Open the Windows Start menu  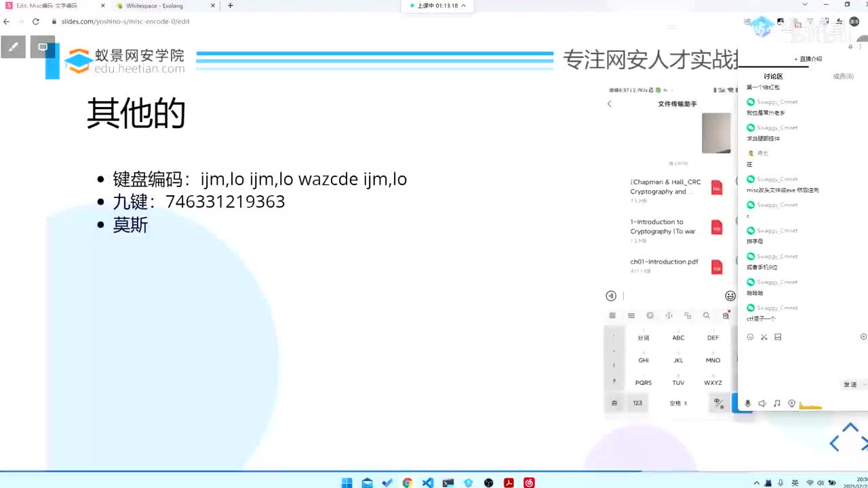click(x=347, y=483)
